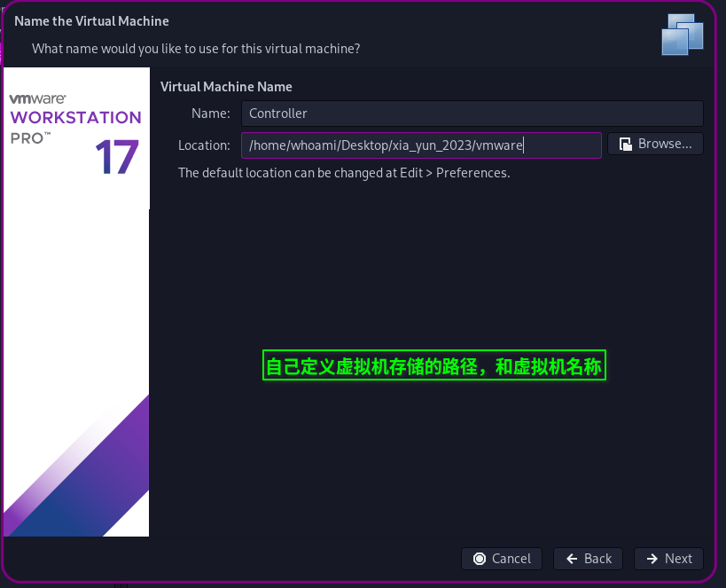726x588 pixels.
Task: Click the 'Location:' field label
Action: (x=204, y=145)
